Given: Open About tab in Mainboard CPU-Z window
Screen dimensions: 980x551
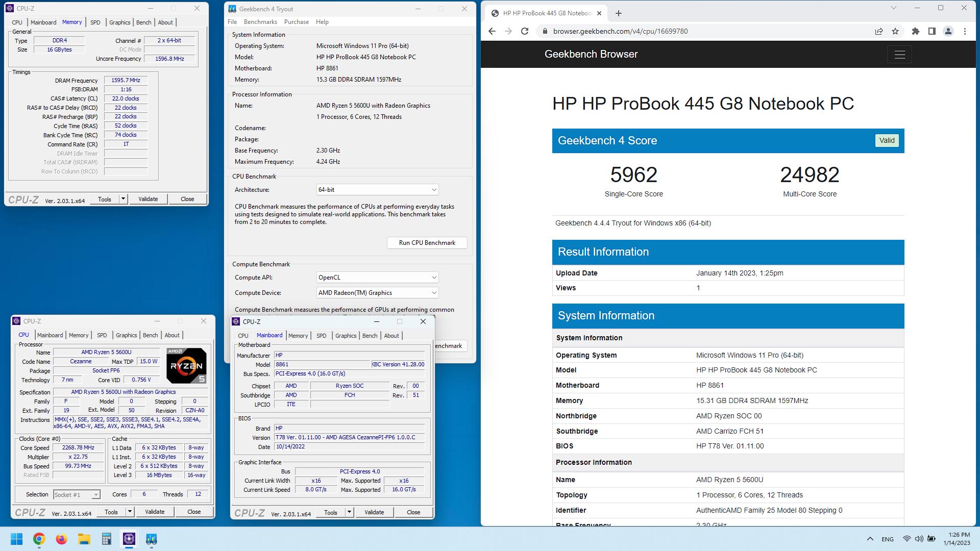Looking at the screenshot, I should pos(391,336).
